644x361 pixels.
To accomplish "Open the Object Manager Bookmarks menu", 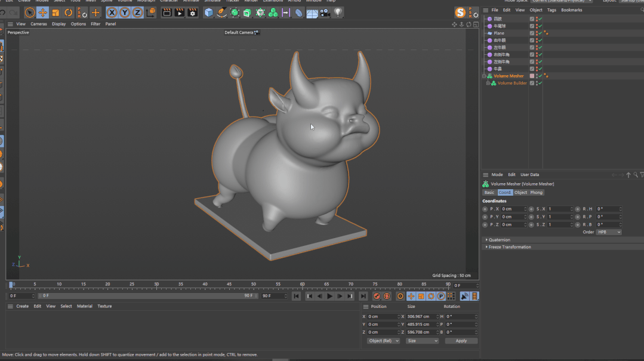I will tap(571, 10).
